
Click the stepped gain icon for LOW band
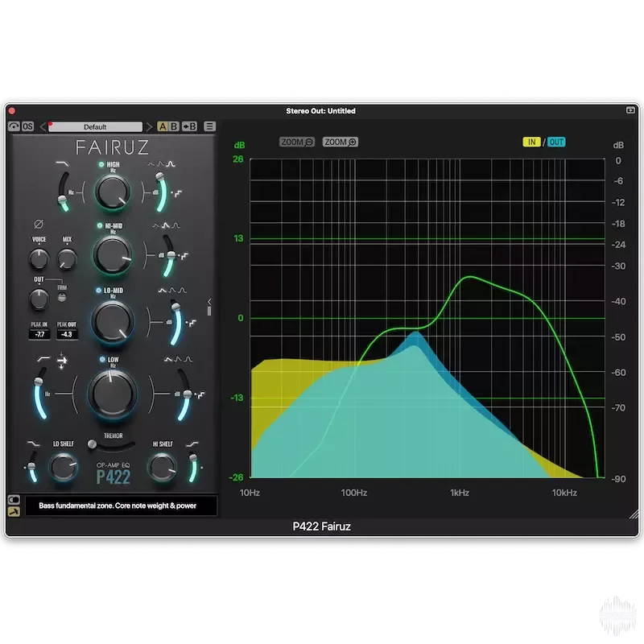(x=200, y=395)
